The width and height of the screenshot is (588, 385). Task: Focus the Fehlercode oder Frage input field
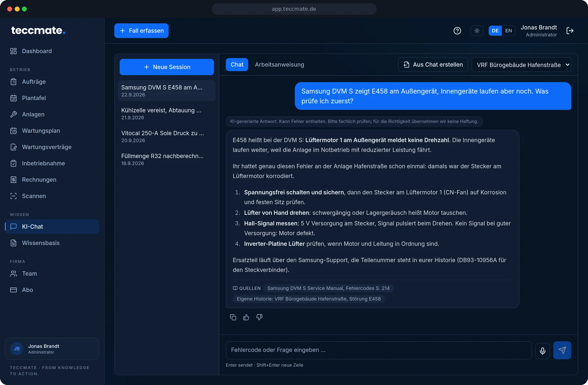pos(379,350)
